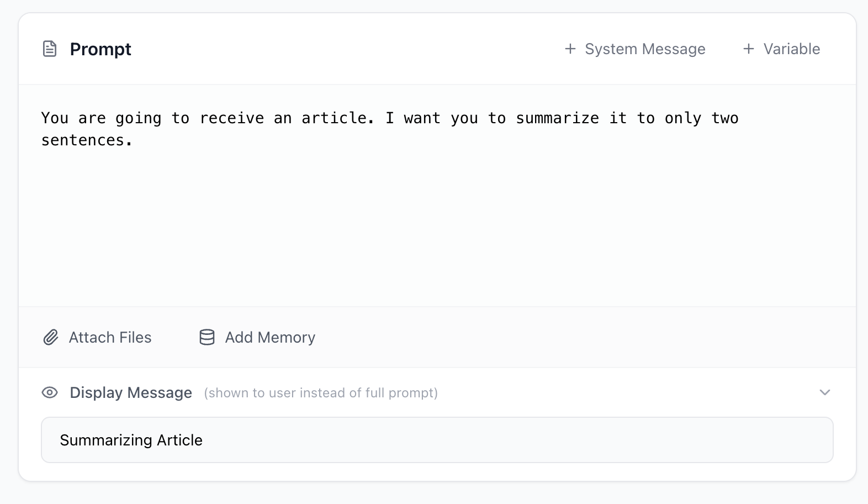Click the plus icon before System Message
Image resolution: width=868 pixels, height=504 pixels.
(x=569, y=49)
